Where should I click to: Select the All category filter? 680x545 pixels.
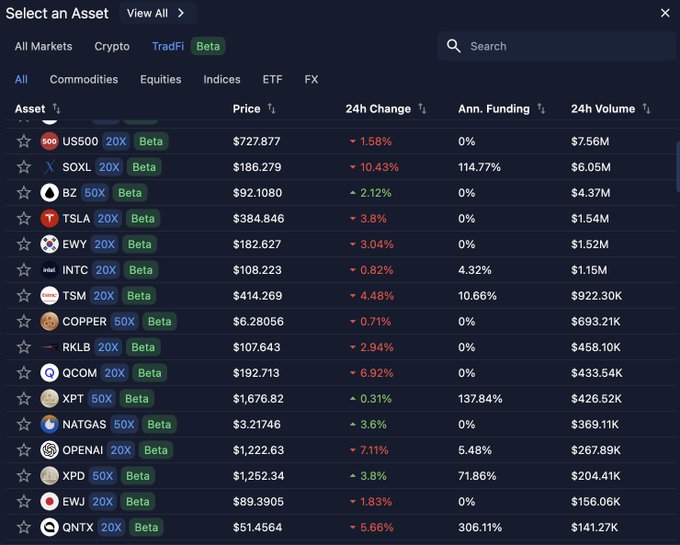pyautogui.click(x=21, y=79)
